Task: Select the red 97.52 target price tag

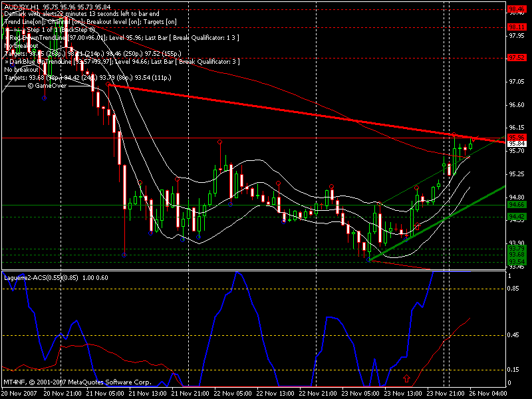Action: (x=516, y=58)
